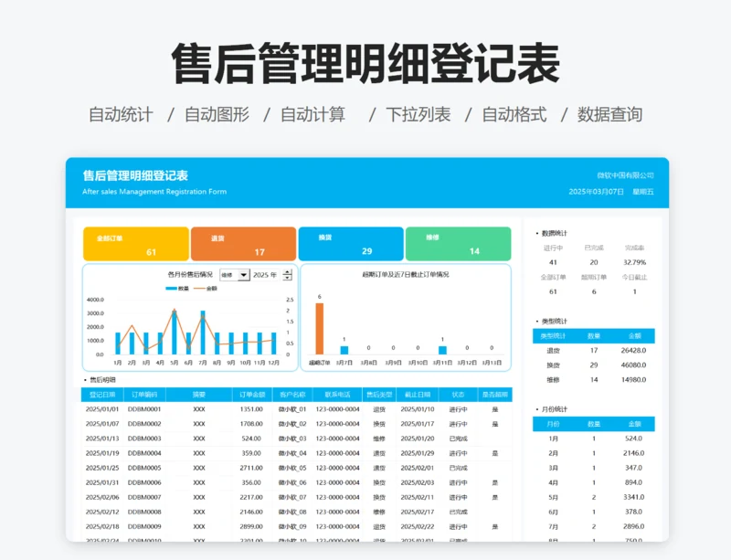Select the 是否超期 column header

click(494, 395)
